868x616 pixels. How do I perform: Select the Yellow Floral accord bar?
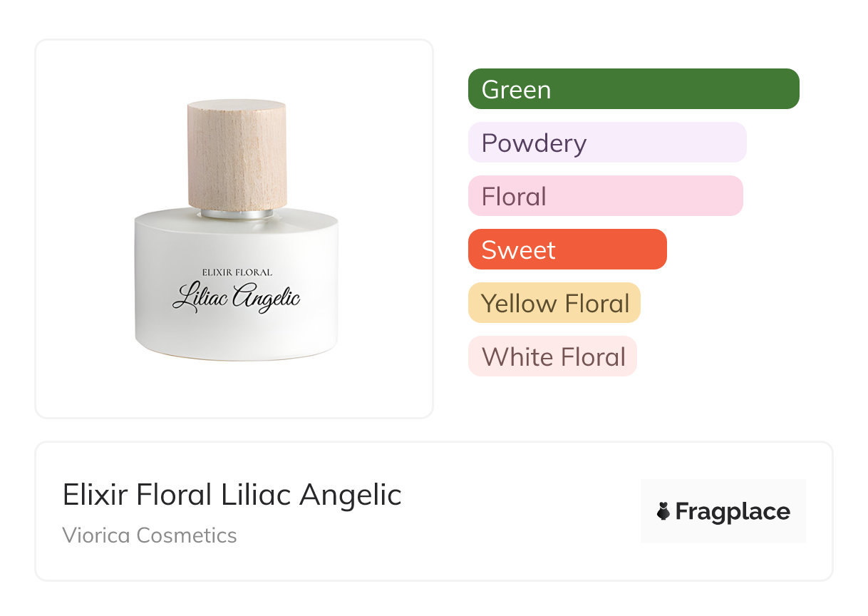554,303
